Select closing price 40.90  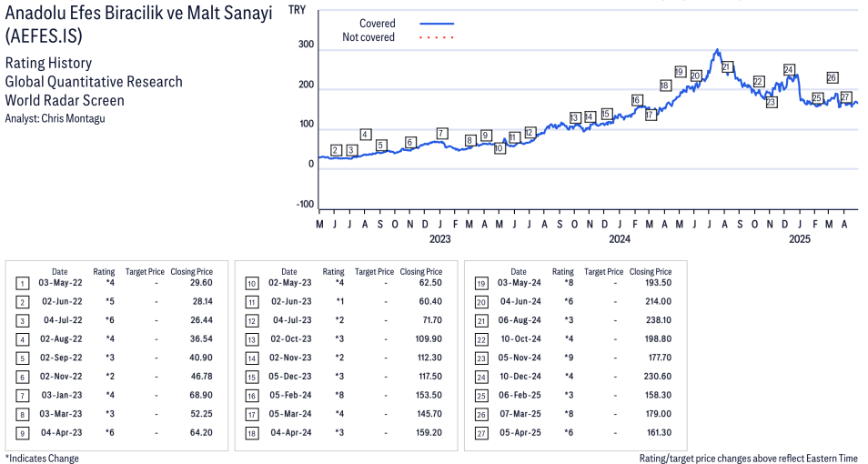pos(201,358)
